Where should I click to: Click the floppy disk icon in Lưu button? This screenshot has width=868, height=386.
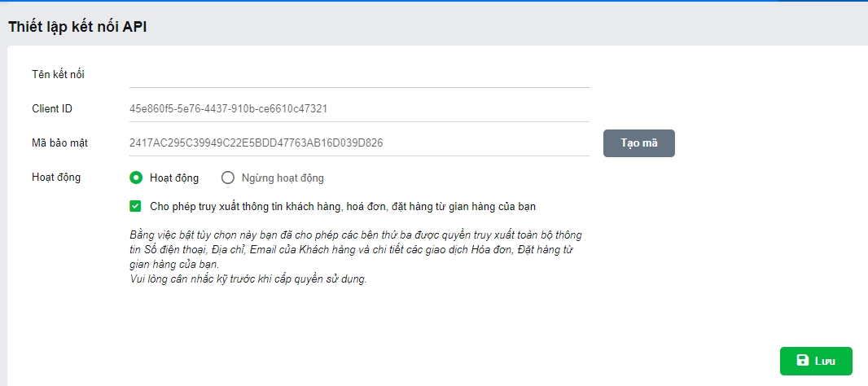coord(802,361)
